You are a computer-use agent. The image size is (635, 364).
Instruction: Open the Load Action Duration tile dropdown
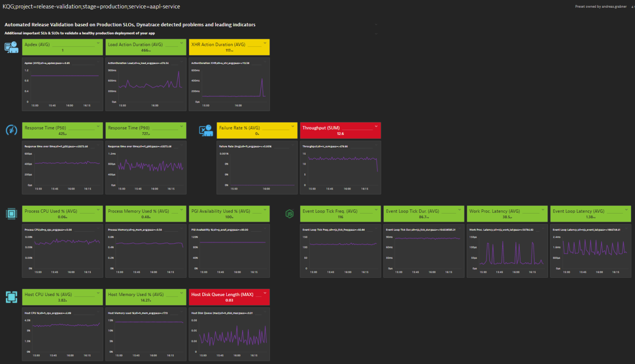click(182, 42)
